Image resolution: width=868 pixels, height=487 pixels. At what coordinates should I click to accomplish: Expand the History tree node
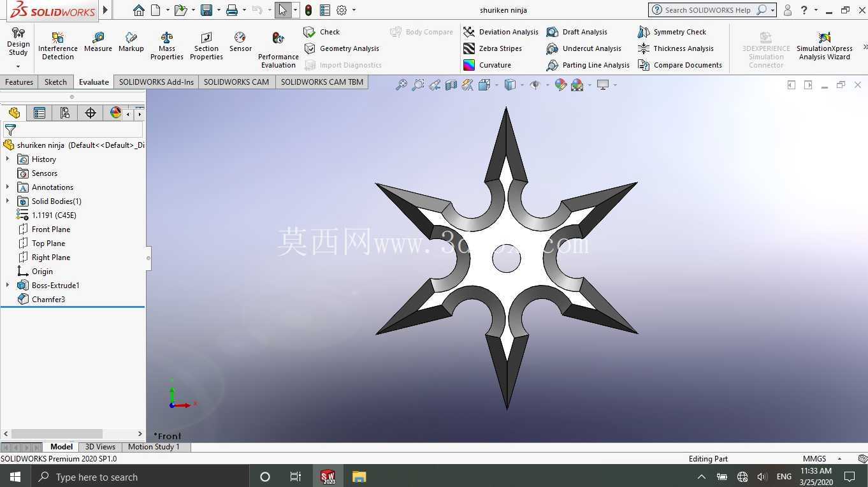point(8,159)
